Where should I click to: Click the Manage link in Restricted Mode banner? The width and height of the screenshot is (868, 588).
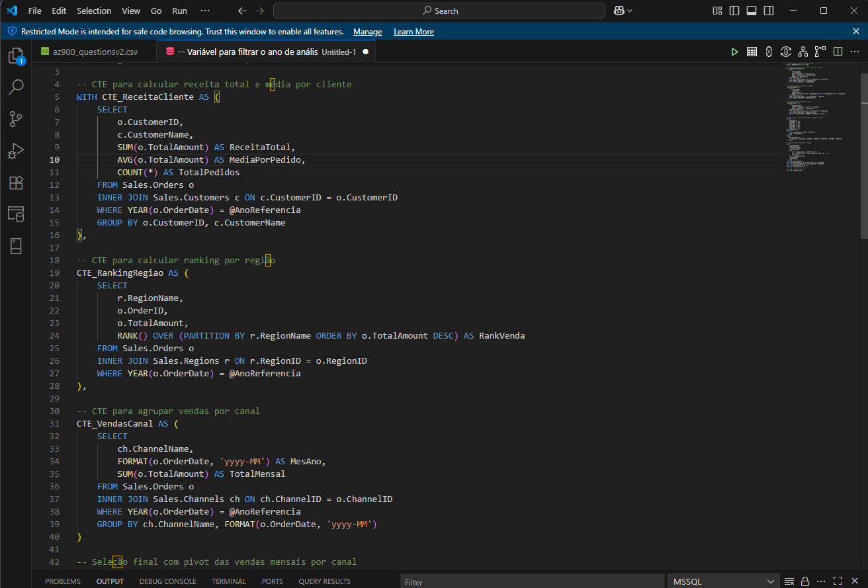367,32
